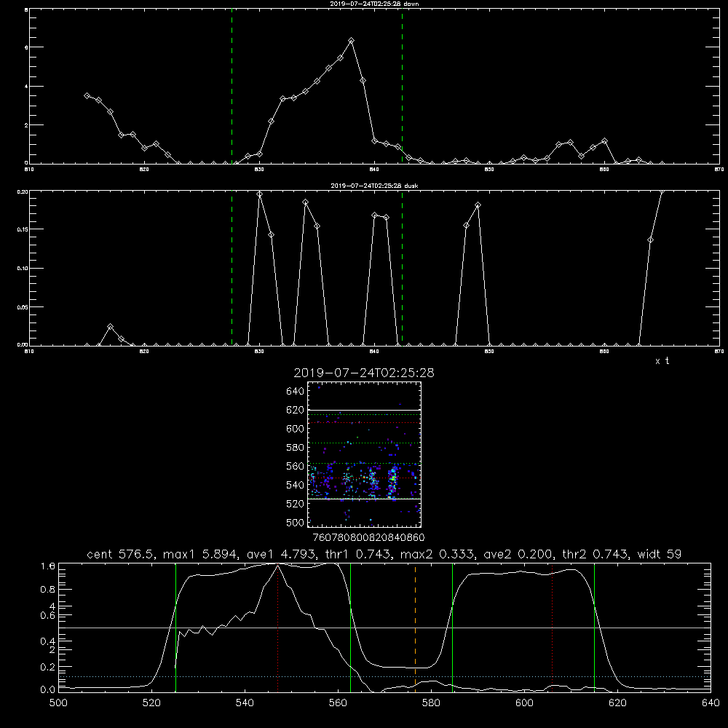Click y-axis label 0.0 of bottom plot
The image size is (728, 728).
48,690
